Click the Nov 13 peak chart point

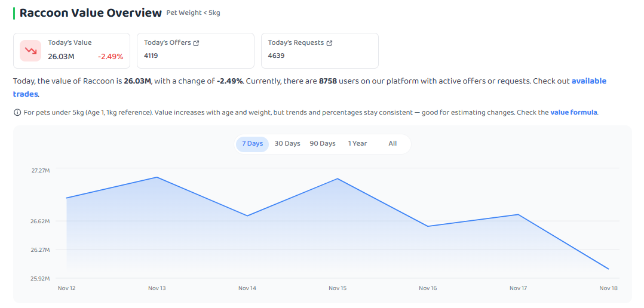point(157,177)
